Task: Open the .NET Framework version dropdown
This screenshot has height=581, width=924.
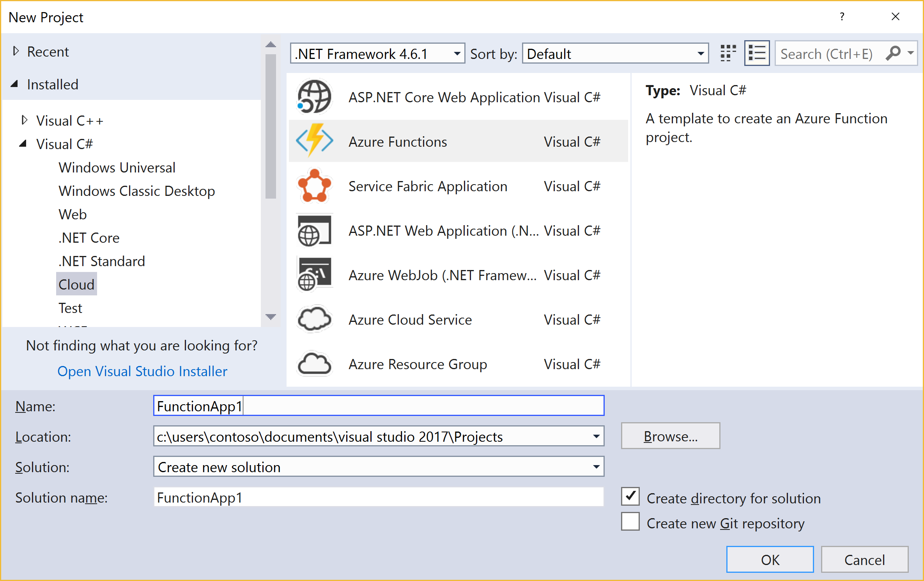Action: 457,54
